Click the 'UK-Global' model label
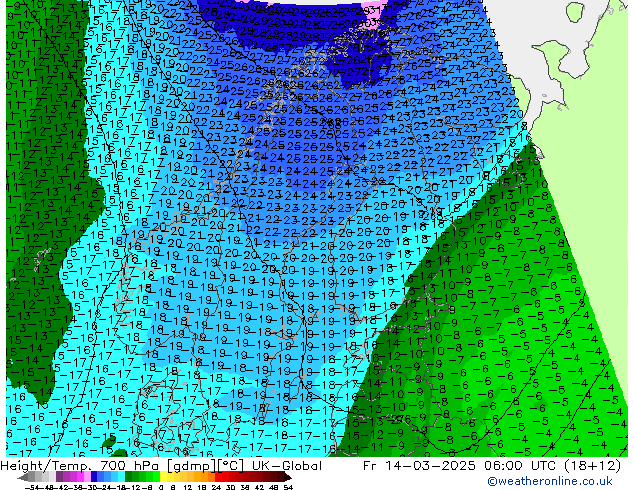The height and width of the screenshot is (490, 634). coord(287,466)
